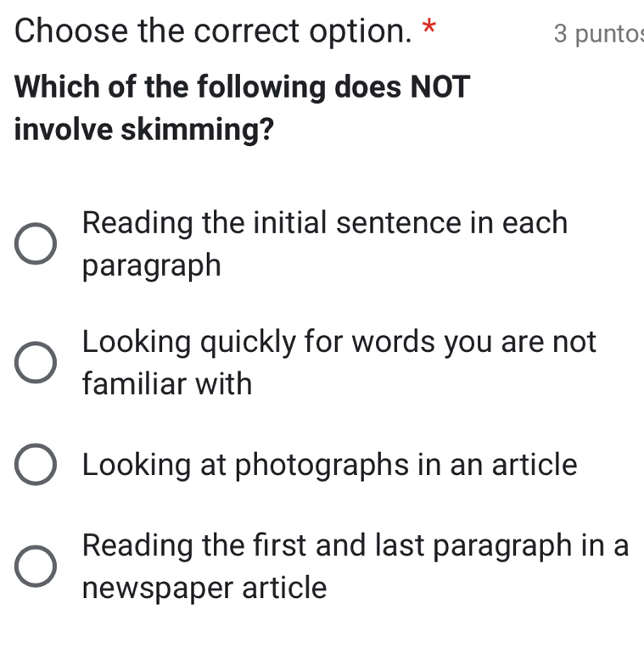
Task: Click the word 'skimming?' in the question
Action: click(198, 129)
